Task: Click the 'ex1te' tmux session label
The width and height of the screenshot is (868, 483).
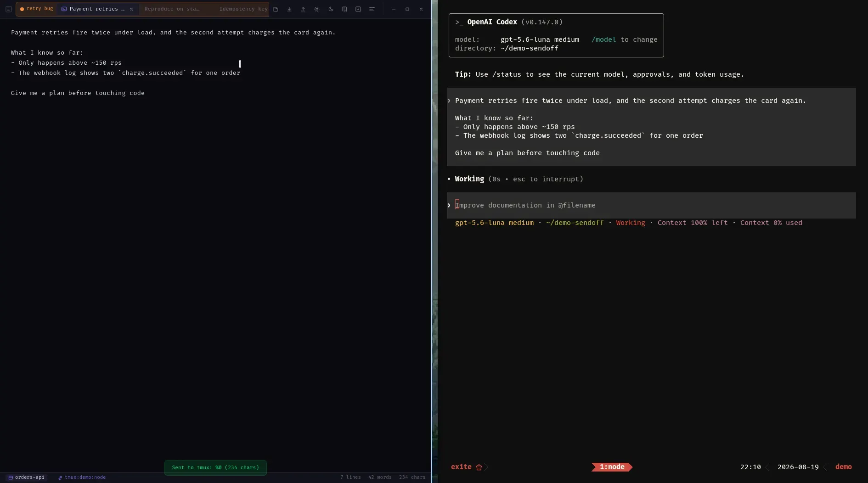Action: point(461,467)
